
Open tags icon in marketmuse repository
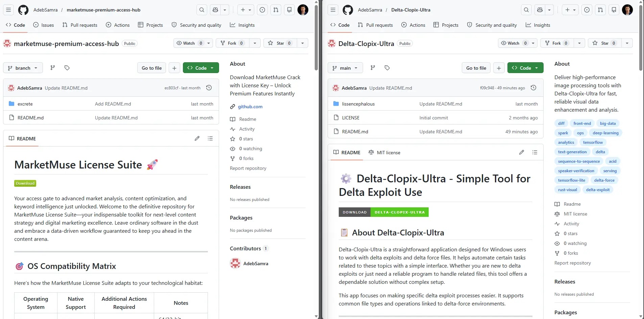67,68
